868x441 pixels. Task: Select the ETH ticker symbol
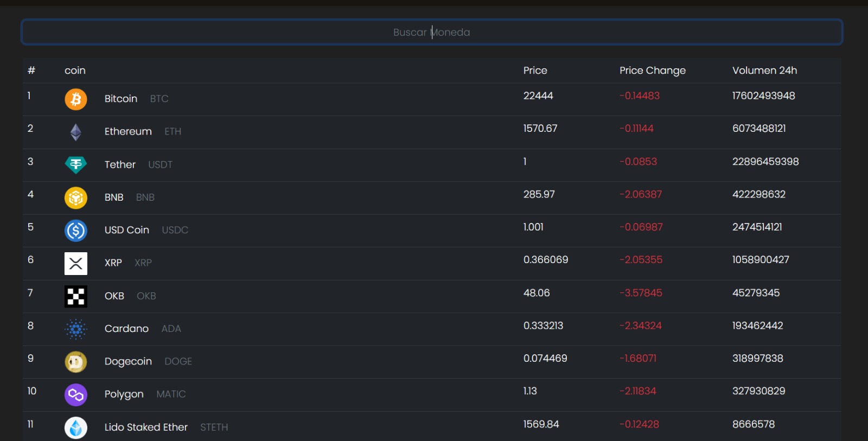pos(173,131)
